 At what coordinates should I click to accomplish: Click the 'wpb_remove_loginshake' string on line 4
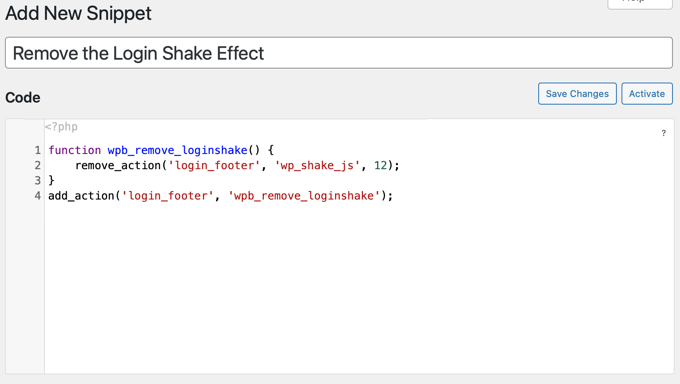point(304,196)
